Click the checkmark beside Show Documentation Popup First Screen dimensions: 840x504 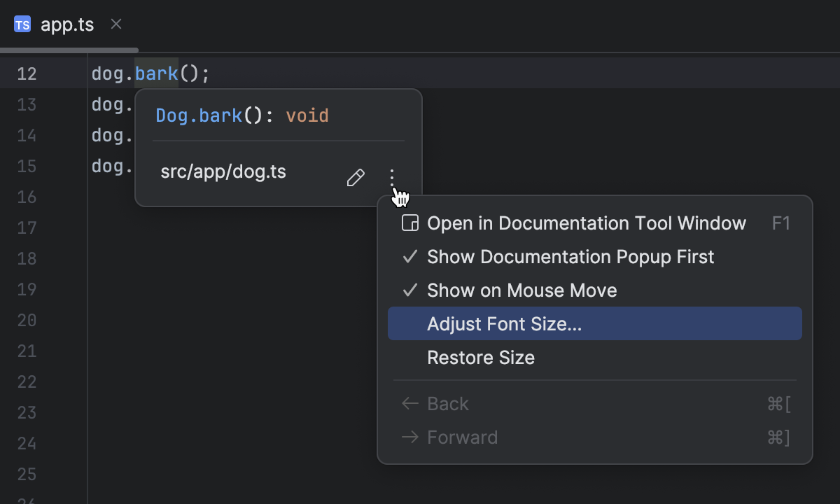coord(409,256)
